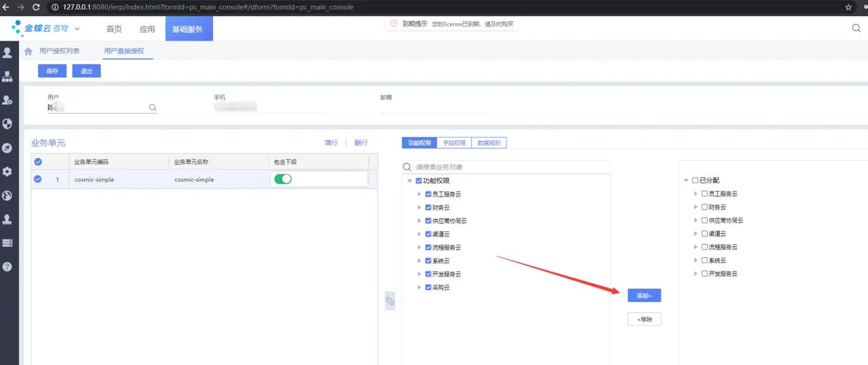
Task: Click the 保存 button
Action: (x=52, y=71)
